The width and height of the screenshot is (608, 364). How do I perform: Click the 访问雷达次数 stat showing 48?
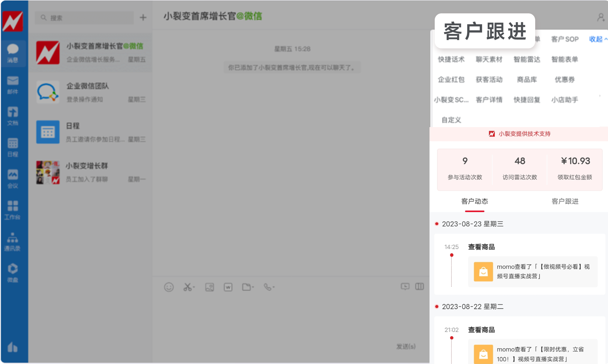pyautogui.click(x=520, y=169)
